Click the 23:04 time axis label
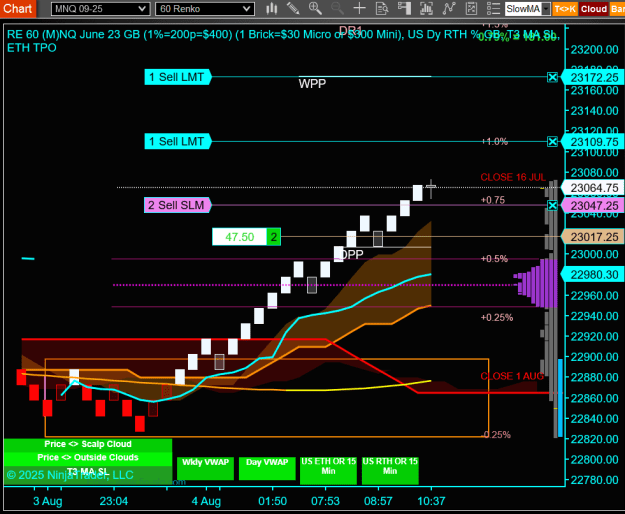This screenshot has width=625, height=514. [x=114, y=501]
